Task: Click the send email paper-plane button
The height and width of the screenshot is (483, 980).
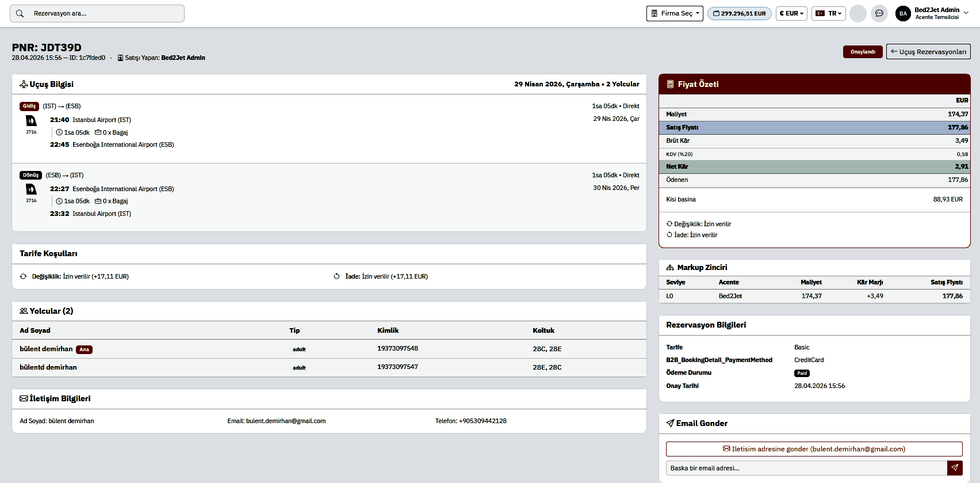Action: tap(955, 468)
